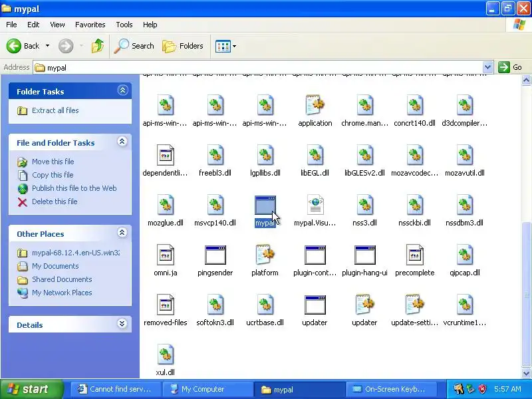Select the softokn3.dll file icon
The width and height of the screenshot is (532, 399).
point(215,305)
